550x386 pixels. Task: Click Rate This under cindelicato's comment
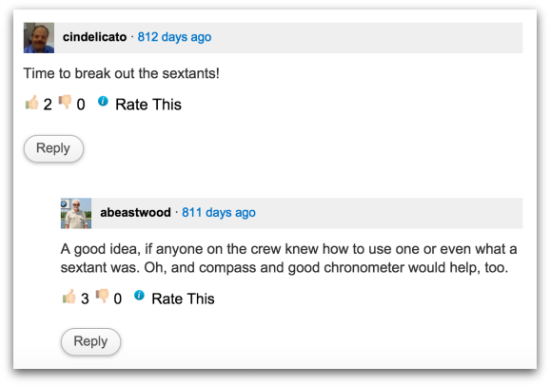pyautogui.click(x=148, y=105)
